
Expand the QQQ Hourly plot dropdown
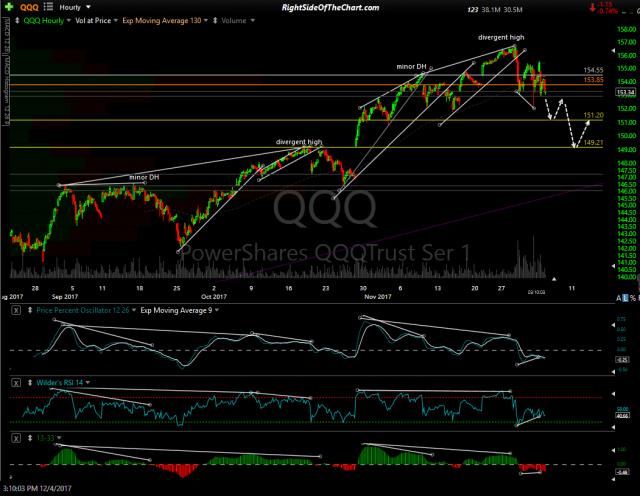coord(68,20)
